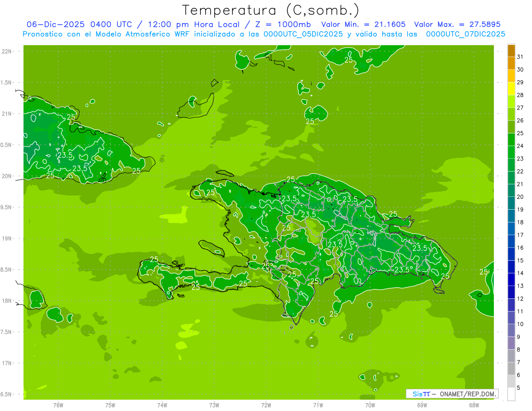Click the "26" value on the color scale
This screenshot has width=532, height=411.
click(x=520, y=121)
